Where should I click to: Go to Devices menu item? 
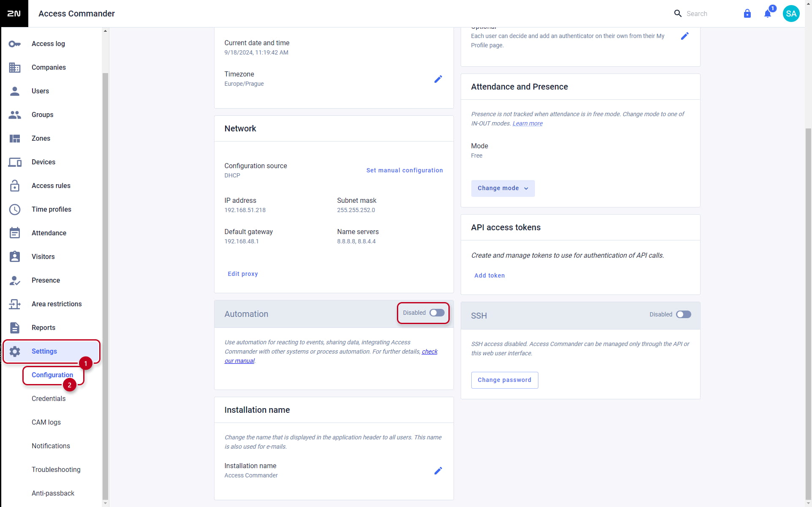[x=51, y=162]
